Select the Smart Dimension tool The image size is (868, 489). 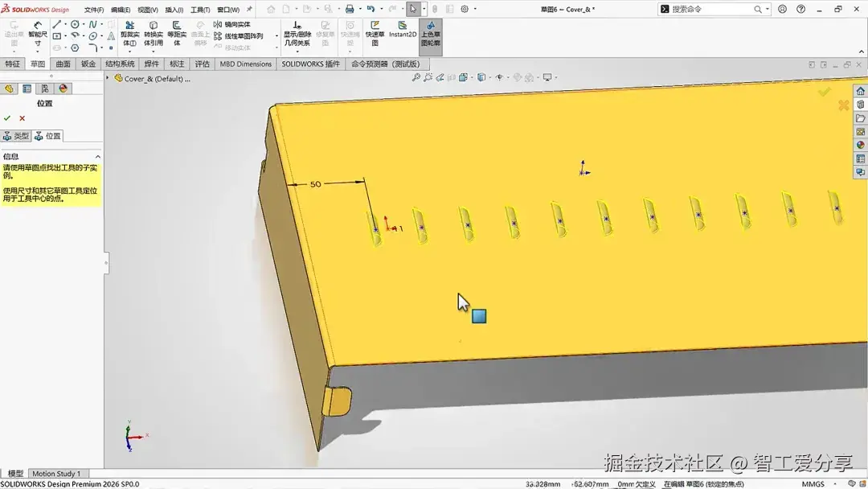click(38, 34)
